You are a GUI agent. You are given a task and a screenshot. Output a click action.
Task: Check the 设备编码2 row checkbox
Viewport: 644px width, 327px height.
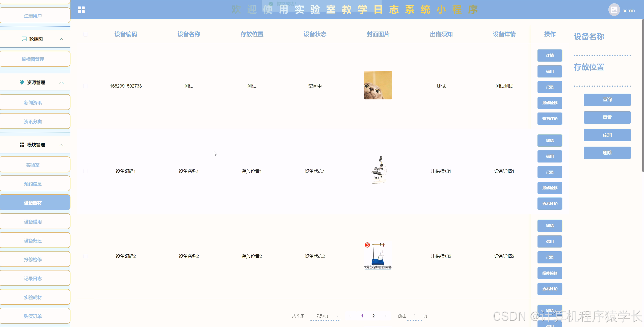(86, 256)
